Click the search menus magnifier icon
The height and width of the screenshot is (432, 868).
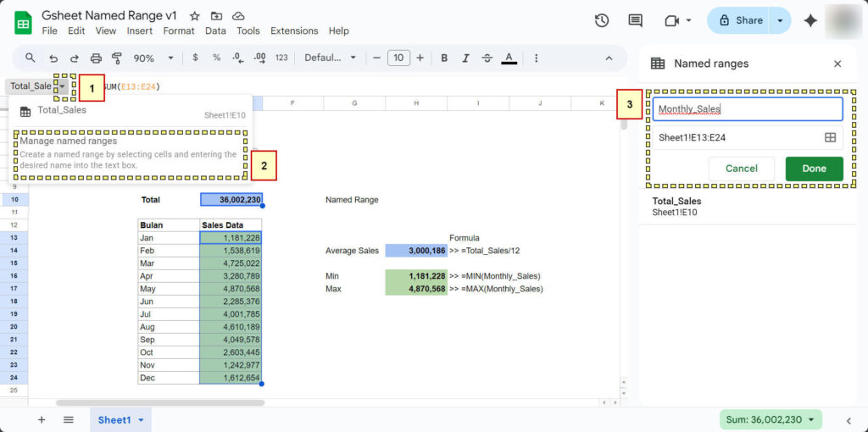(x=31, y=58)
